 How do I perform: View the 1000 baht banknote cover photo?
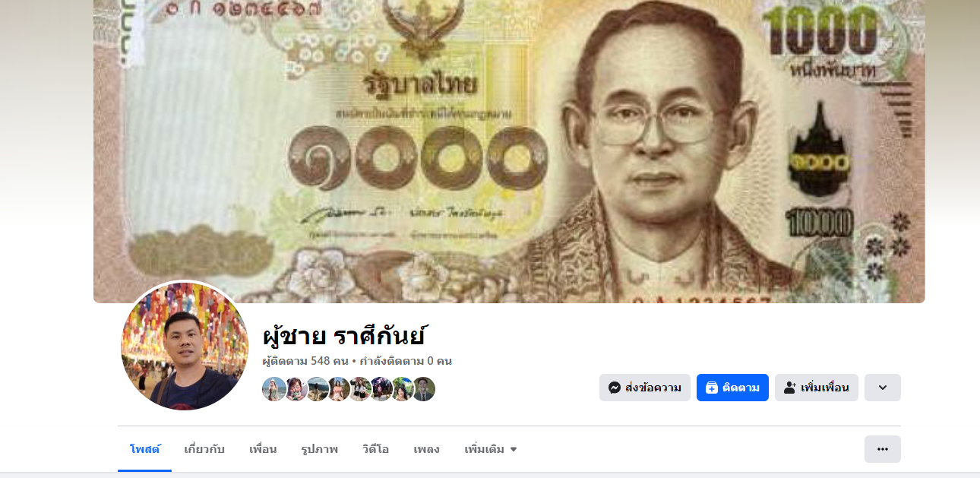click(x=509, y=151)
